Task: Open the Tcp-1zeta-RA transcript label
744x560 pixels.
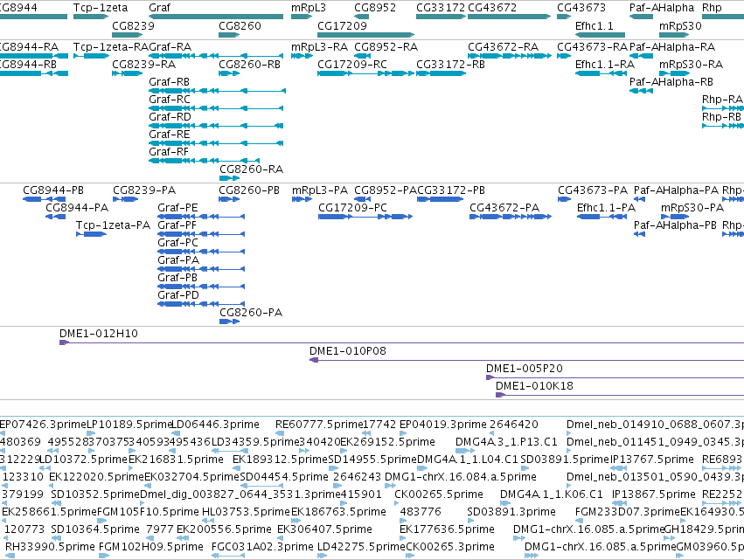Action: (111, 46)
